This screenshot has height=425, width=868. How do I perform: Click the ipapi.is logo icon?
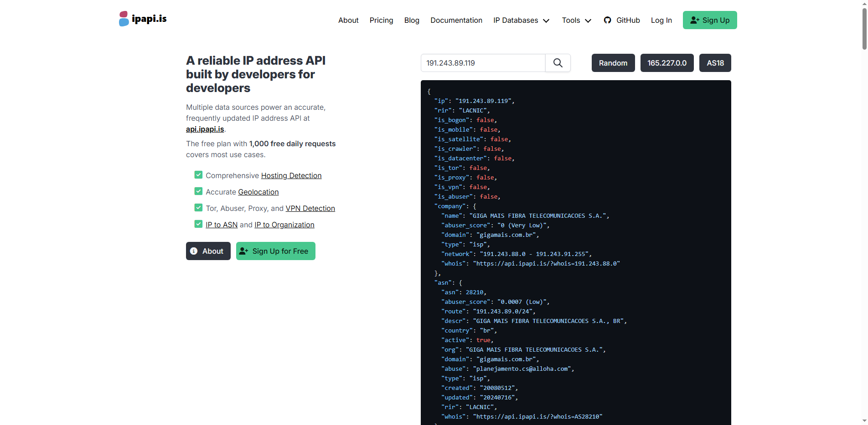[x=123, y=19]
